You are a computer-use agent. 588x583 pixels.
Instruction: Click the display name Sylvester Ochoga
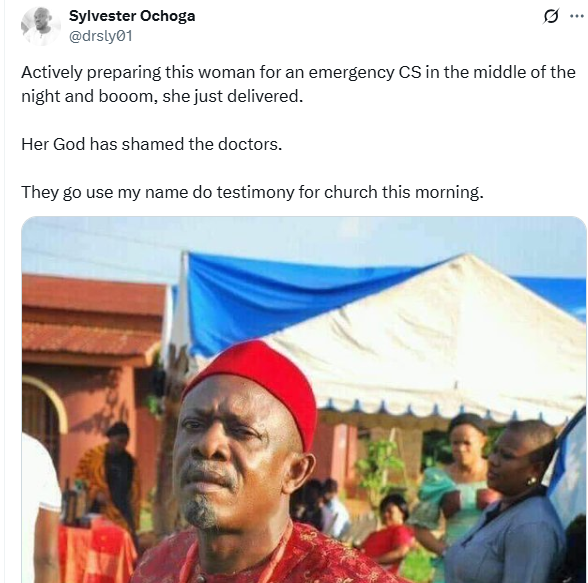tap(132, 16)
